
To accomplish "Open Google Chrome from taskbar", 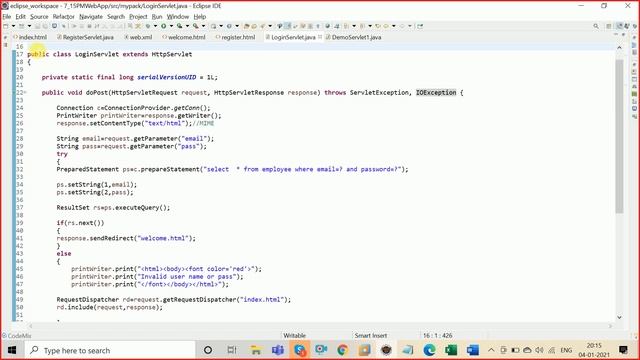I will [x=342, y=350].
